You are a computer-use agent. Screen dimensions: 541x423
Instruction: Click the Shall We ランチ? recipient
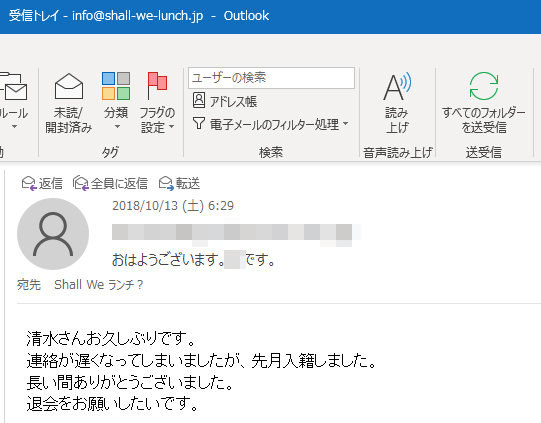[x=98, y=285]
